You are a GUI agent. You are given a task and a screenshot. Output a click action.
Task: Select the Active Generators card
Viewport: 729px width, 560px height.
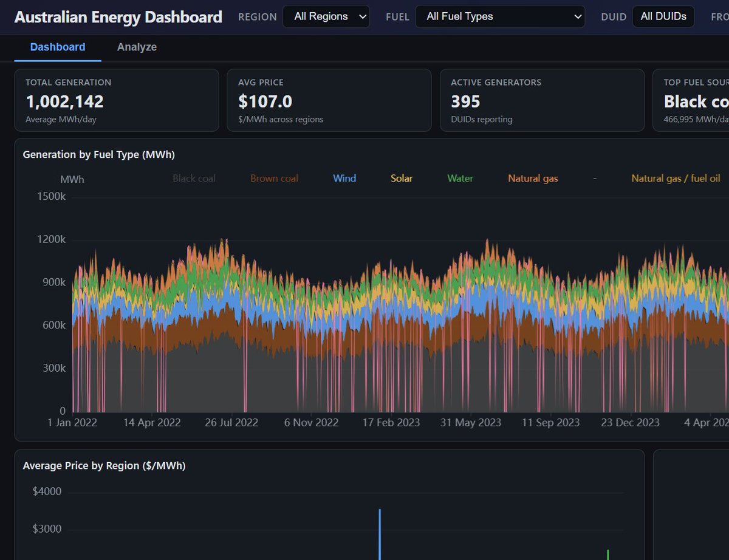click(542, 100)
